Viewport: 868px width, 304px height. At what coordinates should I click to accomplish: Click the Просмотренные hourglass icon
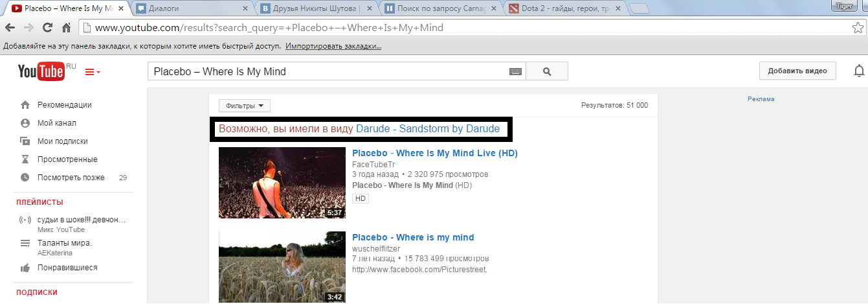(x=25, y=159)
